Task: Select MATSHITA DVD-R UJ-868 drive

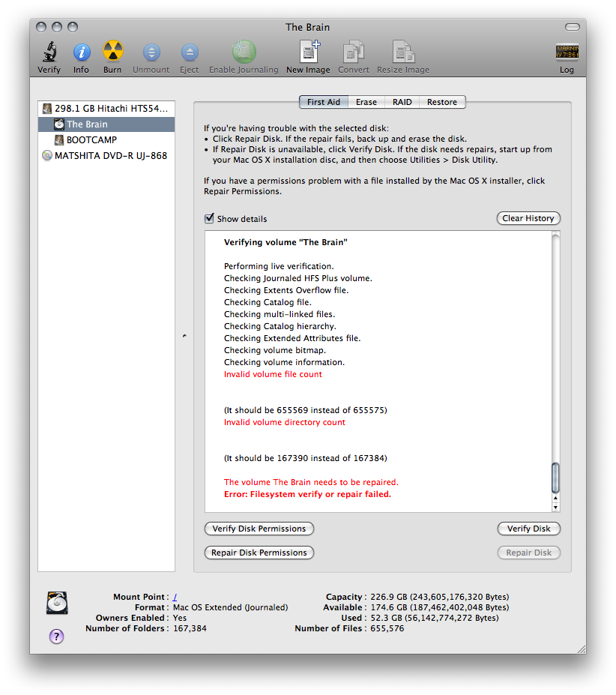Action: pos(106,156)
